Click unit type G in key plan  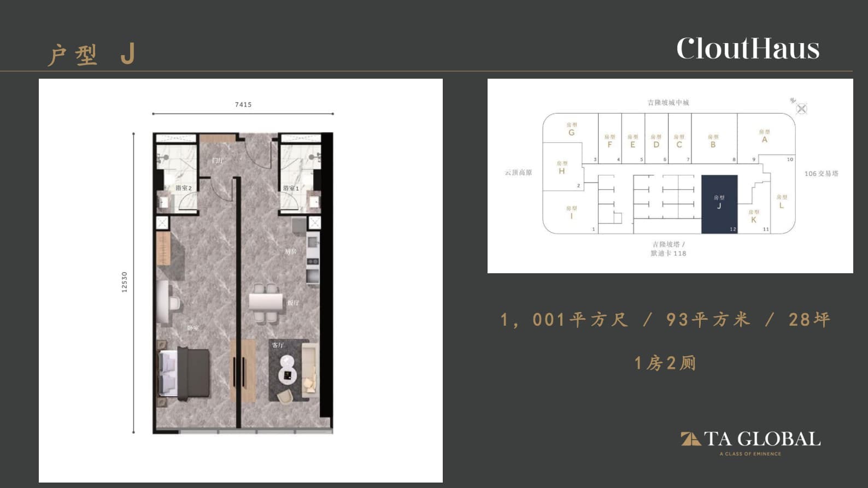tap(571, 130)
